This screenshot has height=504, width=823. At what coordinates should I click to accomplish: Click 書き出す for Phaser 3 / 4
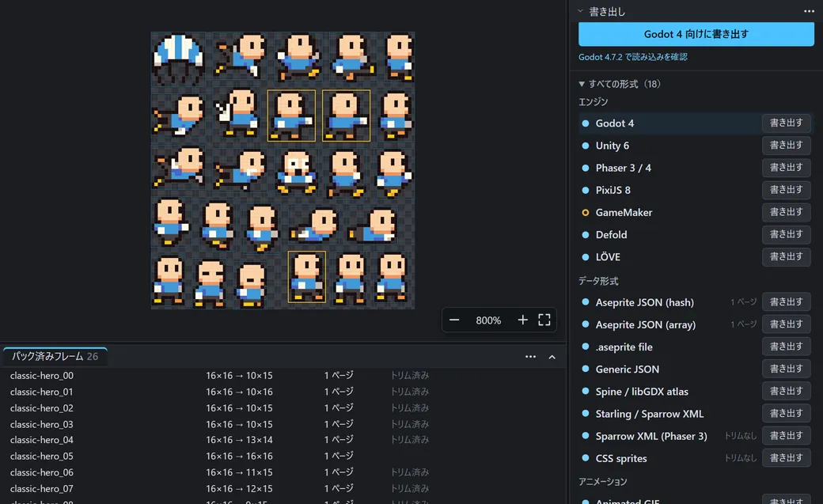(x=787, y=168)
